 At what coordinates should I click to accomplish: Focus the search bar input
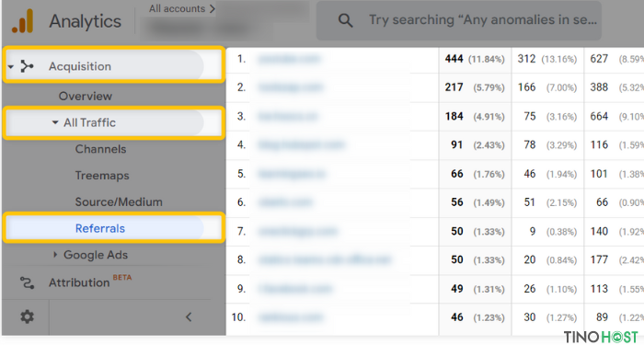coord(458,20)
